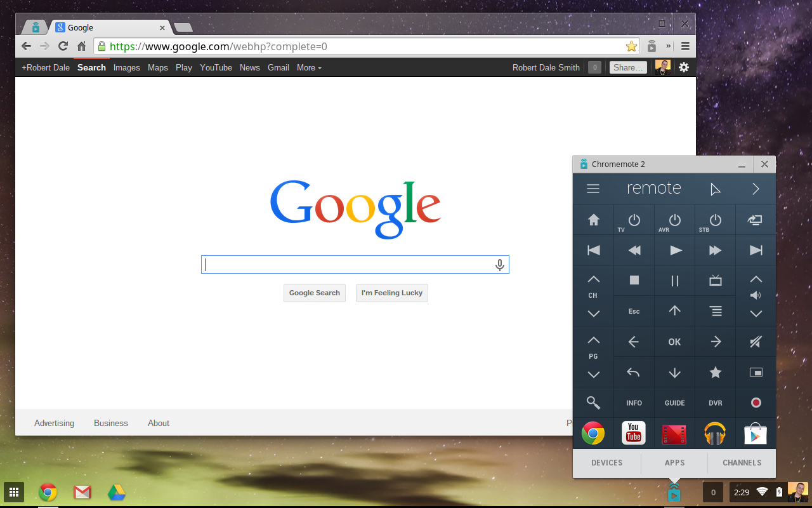The height and width of the screenshot is (508, 812).
Task: Open the GUIDE on the remote
Action: (675, 403)
